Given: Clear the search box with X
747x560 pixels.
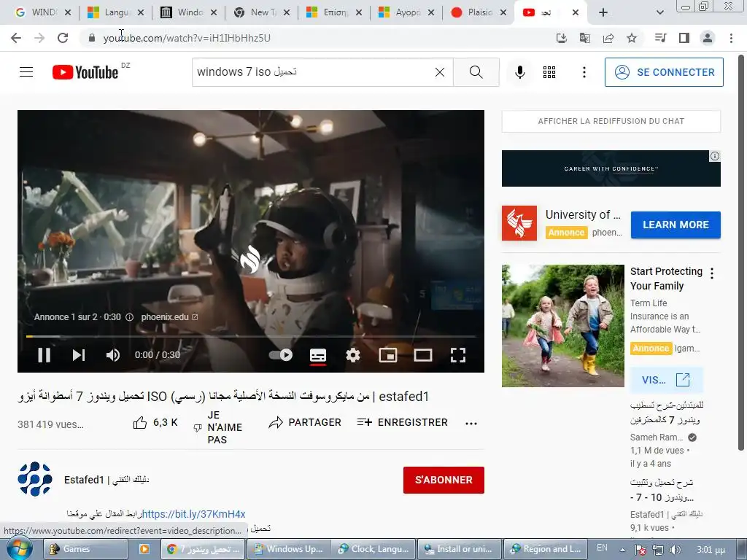Looking at the screenshot, I should (440, 72).
